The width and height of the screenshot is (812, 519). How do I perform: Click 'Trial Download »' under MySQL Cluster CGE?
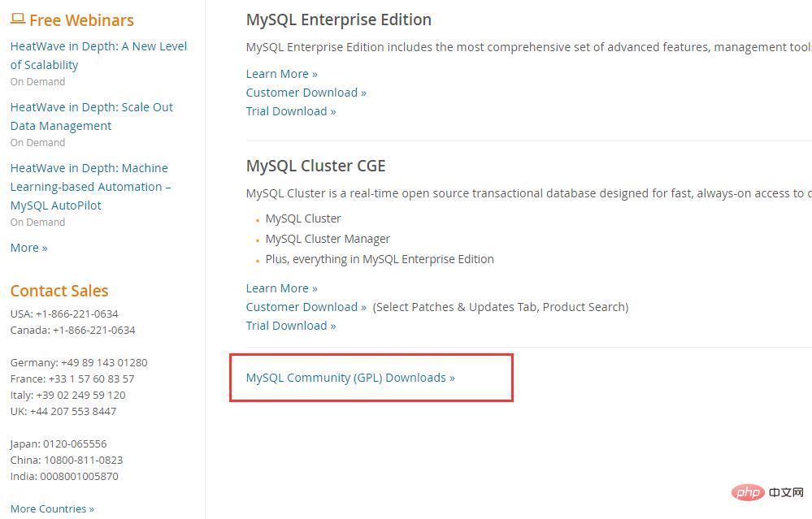coord(290,326)
